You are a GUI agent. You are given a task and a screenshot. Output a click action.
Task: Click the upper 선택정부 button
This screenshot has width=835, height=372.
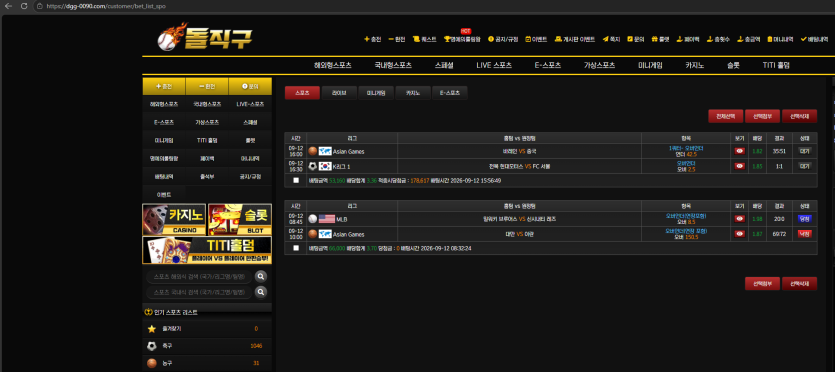point(762,116)
